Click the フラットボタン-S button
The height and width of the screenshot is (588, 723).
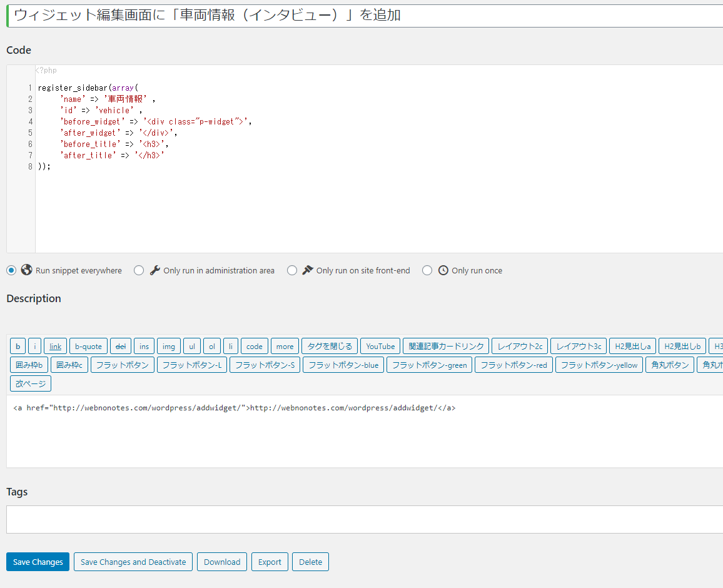pyautogui.click(x=265, y=365)
